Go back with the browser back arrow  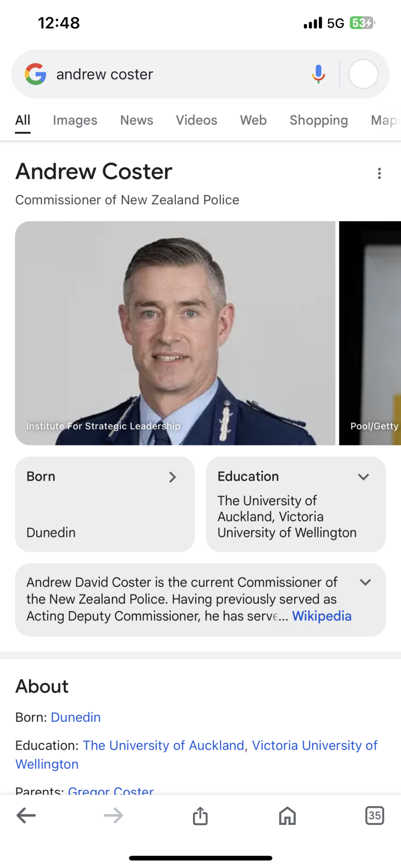[x=26, y=815]
